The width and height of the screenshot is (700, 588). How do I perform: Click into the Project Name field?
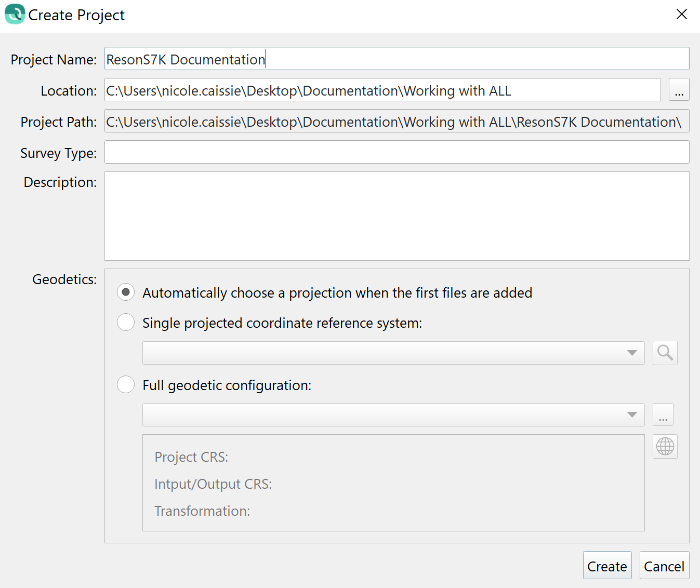[x=397, y=59]
